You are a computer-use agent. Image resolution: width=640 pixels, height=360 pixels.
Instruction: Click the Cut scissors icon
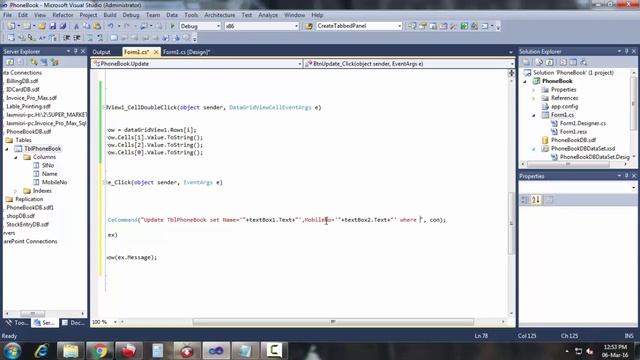pyautogui.click(x=76, y=26)
